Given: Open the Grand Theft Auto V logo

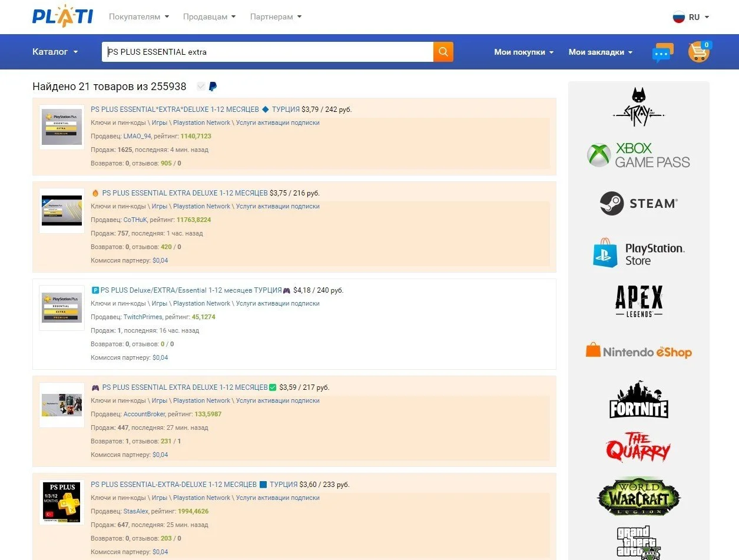Looking at the screenshot, I should tap(638, 542).
